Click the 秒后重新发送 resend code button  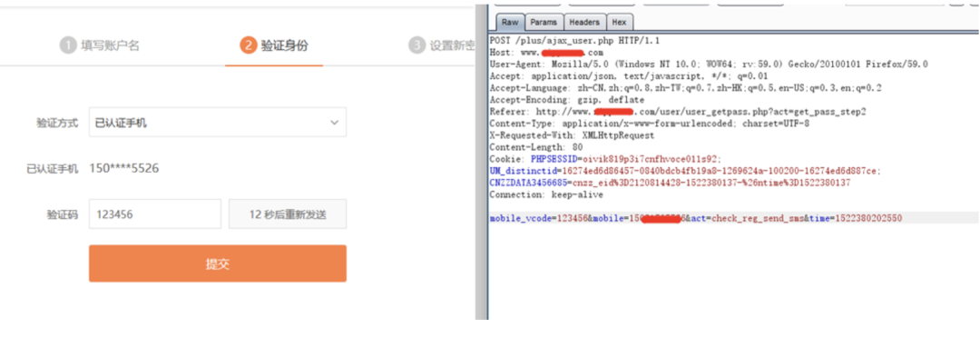[x=288, y=214]
